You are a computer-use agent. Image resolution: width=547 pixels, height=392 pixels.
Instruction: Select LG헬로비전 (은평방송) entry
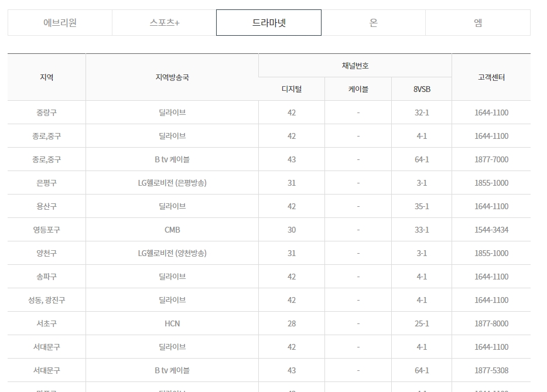point(172,182)
